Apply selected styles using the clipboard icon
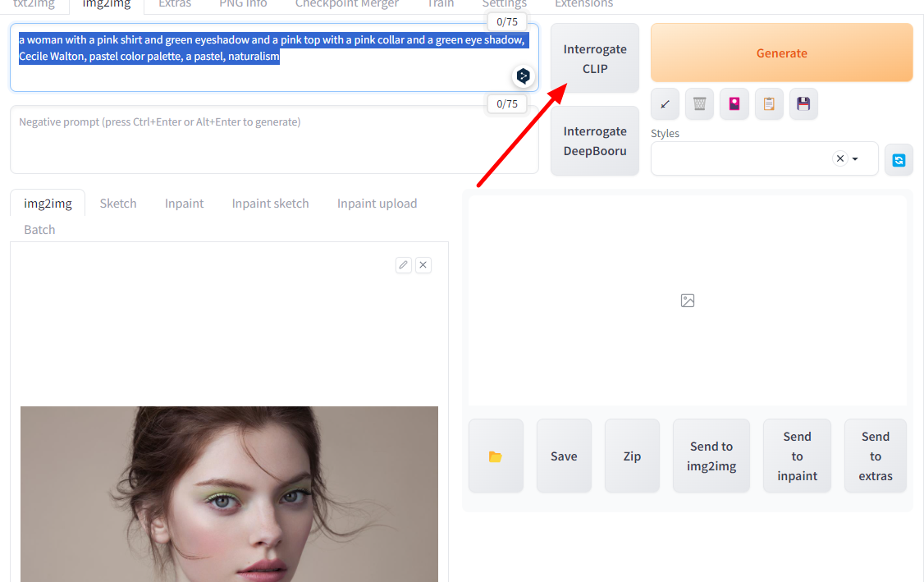924x582 pixels. [x=769, y=103]
